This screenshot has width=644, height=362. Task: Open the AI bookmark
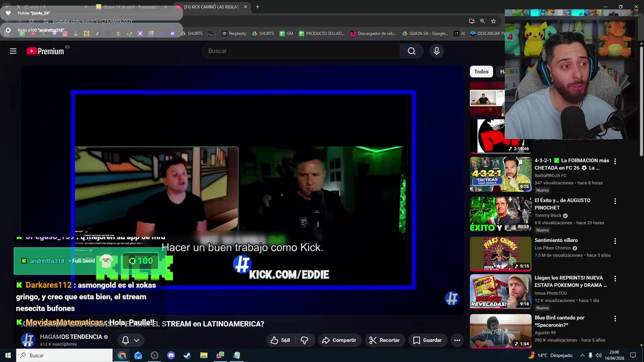pyautogui.click(x=459, y=33)
